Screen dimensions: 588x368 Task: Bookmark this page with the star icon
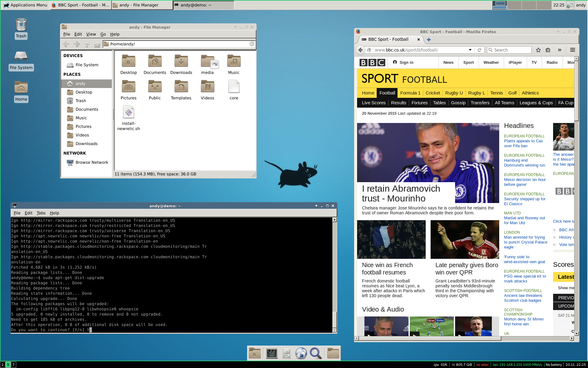pyautogui.click(x=538, y=50)
